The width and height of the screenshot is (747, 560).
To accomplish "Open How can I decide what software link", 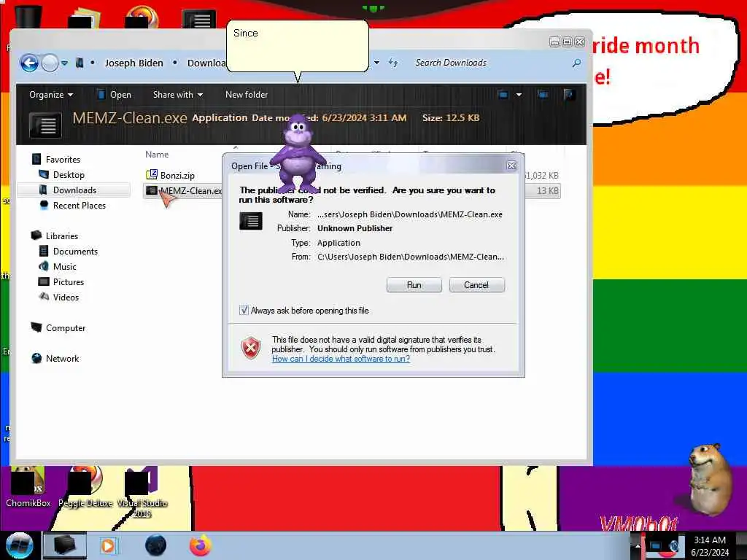I will pyautogui.click(x=341, y=359).
